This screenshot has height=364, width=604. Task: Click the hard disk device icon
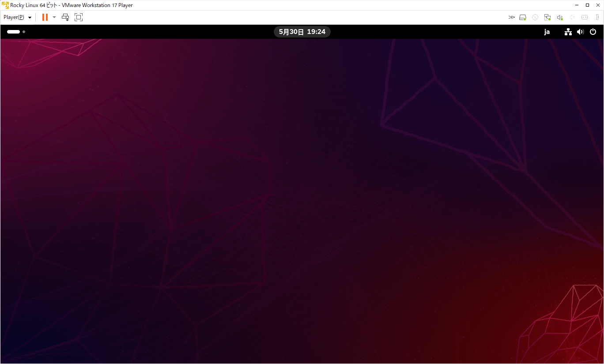click(523, 17)
